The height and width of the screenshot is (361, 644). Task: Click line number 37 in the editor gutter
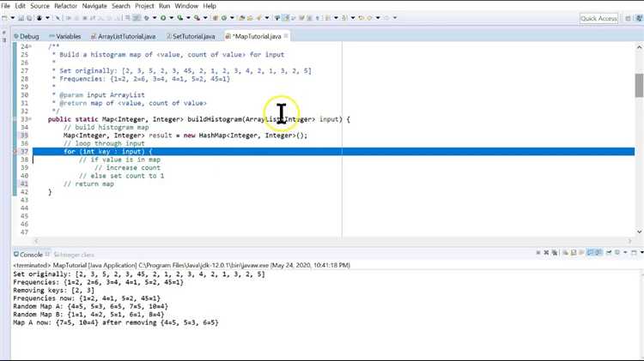(24, 152)
